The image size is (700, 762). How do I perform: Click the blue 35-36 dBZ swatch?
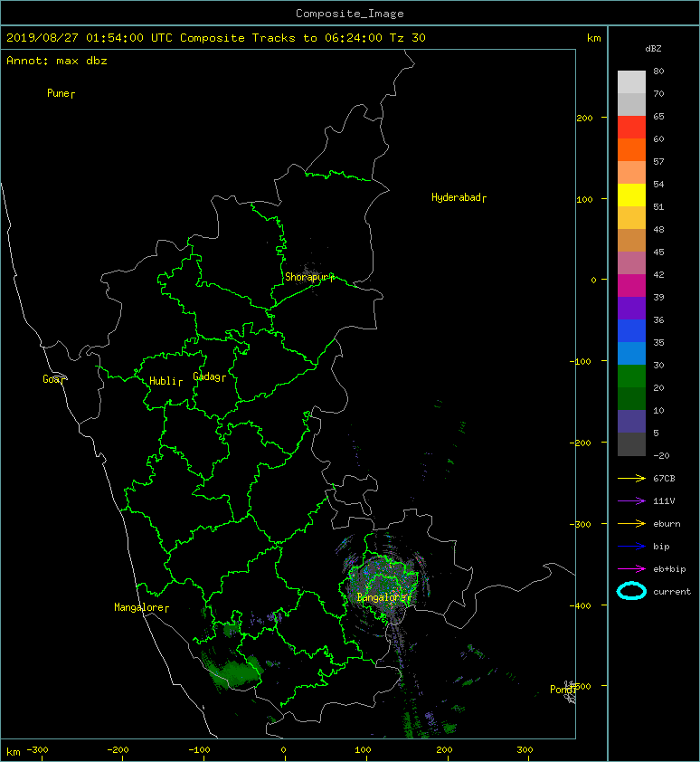[631, 331]
